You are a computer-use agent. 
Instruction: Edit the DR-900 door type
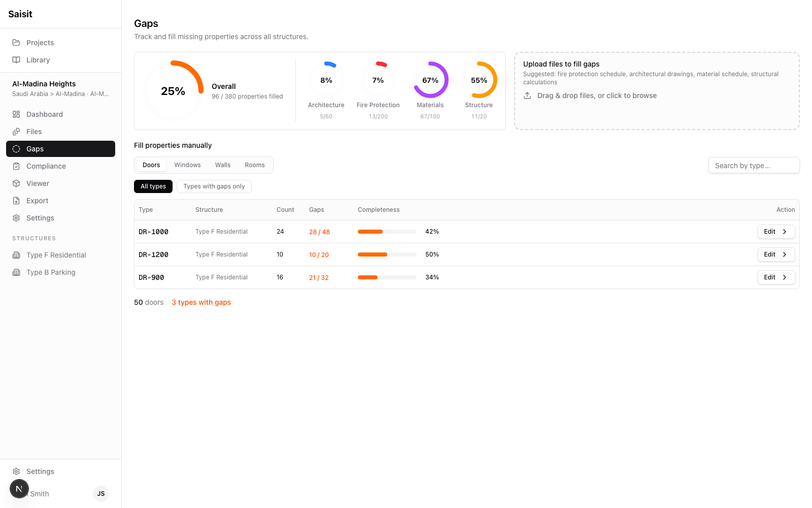776,277
